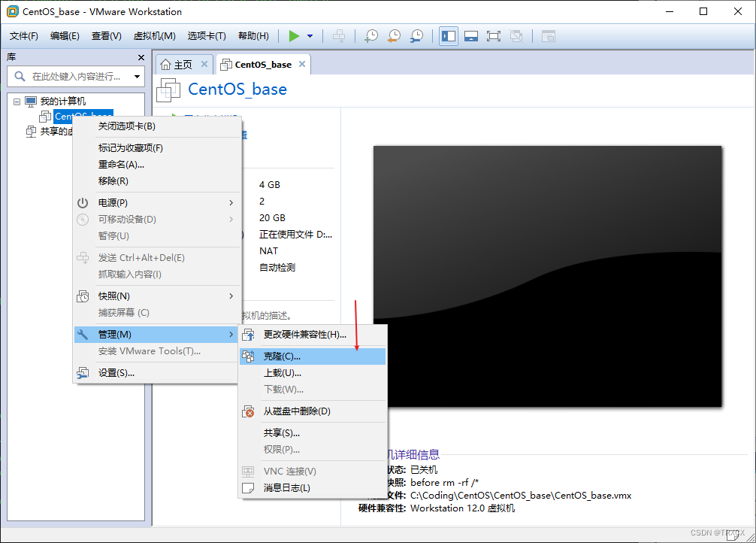Viewport: 756px width, 543px height.
Task: Open the 选项卡(T) menu
Action: pos(207,35)
